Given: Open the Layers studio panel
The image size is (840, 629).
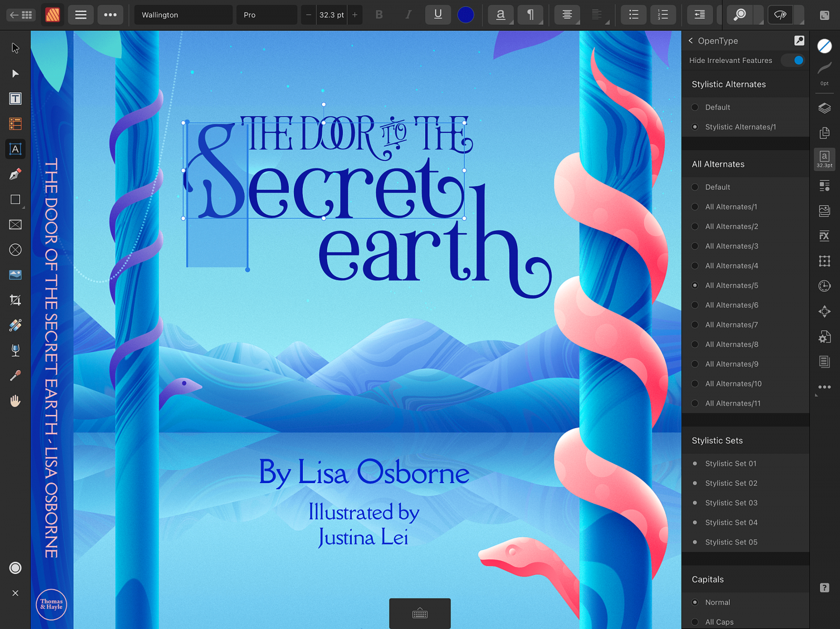Looking at the screenshot, I should (824, 108).
